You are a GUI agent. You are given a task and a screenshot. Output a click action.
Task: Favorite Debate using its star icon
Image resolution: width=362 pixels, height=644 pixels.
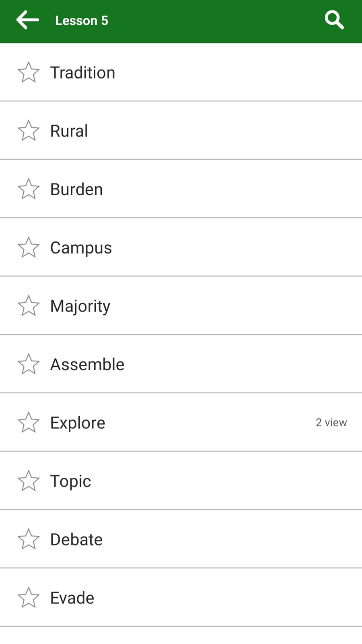click(29, 539)
